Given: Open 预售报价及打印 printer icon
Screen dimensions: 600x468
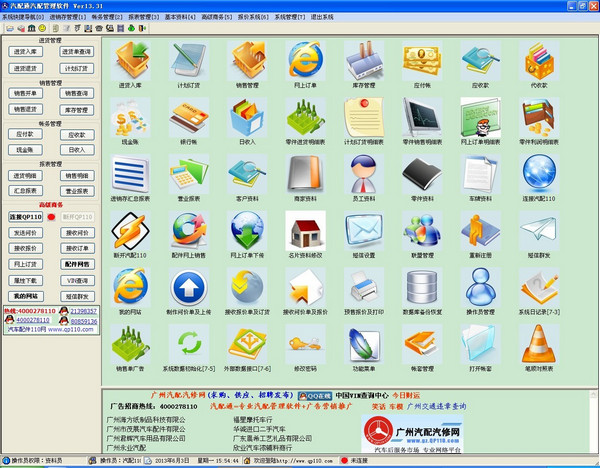Looking at the screenshot, I should pyautogui.click(x=364, y=287).
